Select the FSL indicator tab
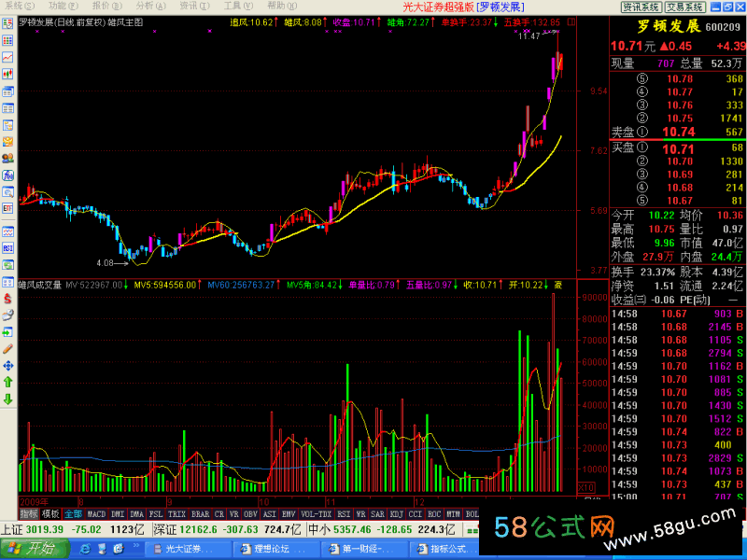 [x=156, y=514]
